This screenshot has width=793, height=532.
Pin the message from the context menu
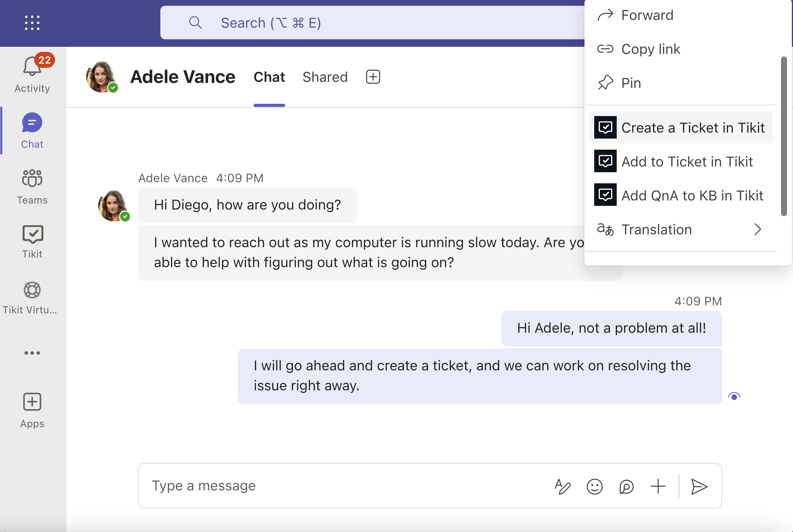630,82
